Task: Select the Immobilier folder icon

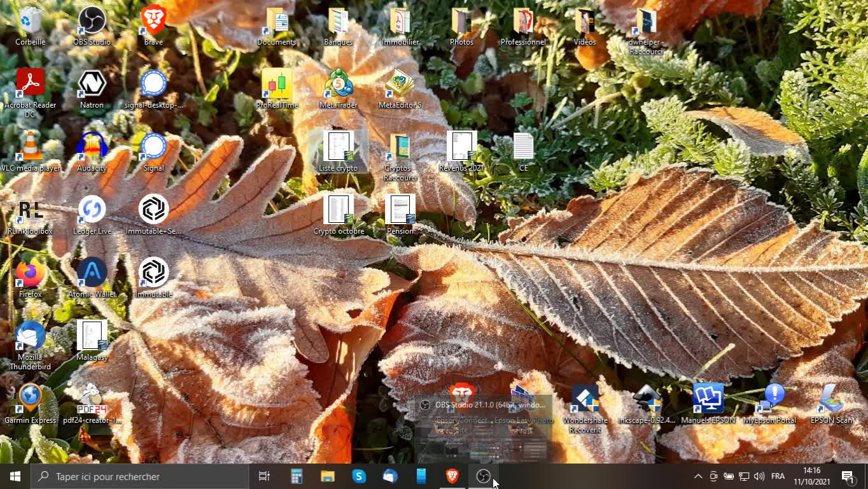Action: tap(400, 26)
